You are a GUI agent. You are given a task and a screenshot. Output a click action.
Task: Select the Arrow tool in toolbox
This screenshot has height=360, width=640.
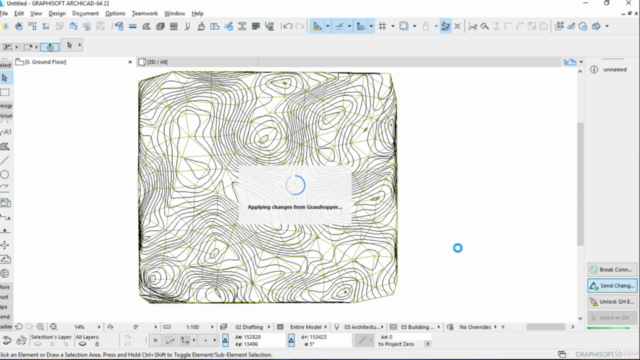5,78
